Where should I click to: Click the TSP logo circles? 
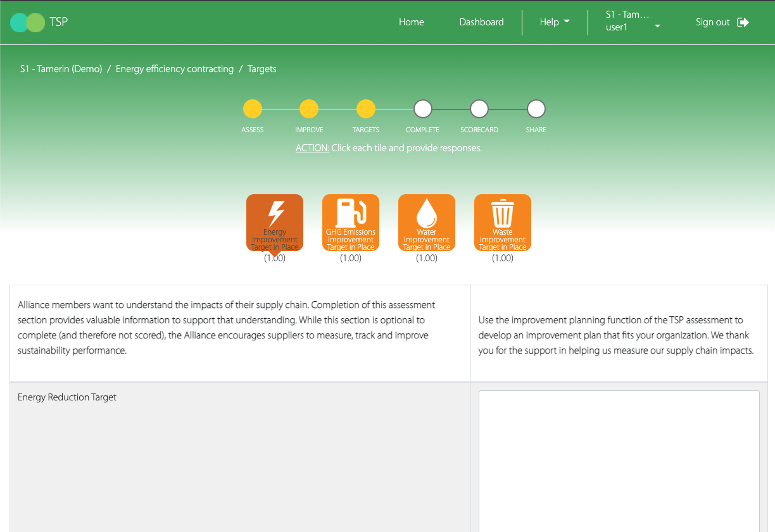tap(28, 23)
